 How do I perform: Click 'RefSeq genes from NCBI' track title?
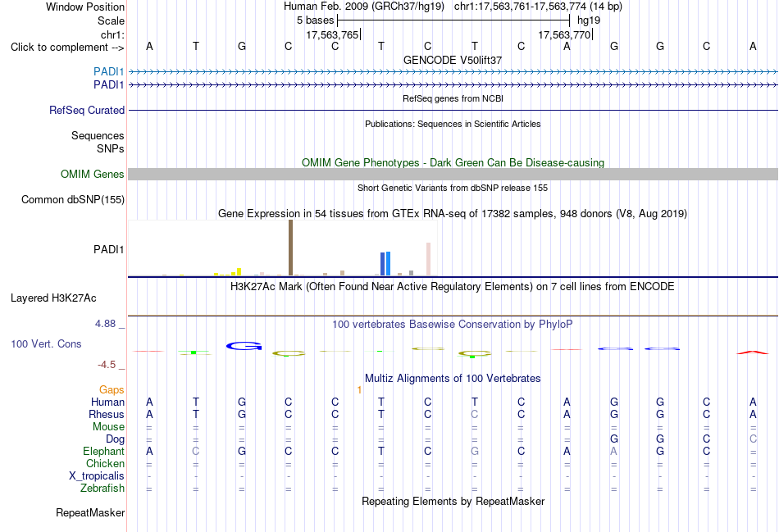[453, 98]
